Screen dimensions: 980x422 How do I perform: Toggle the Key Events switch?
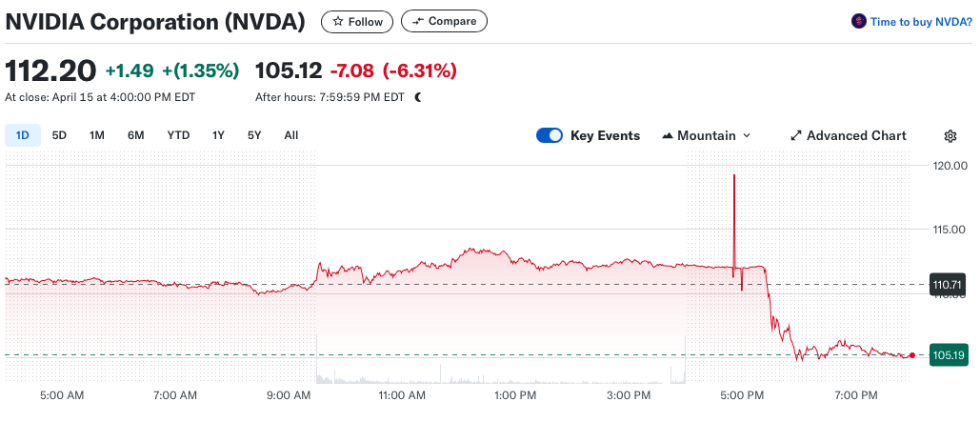tap(550, 135)
